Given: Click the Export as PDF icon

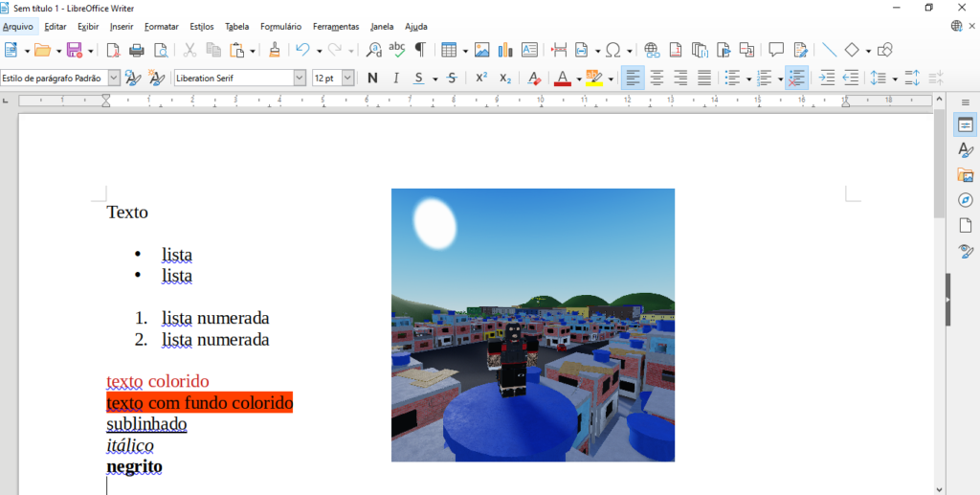Looking at the screenshot, I should click(114, 50).
